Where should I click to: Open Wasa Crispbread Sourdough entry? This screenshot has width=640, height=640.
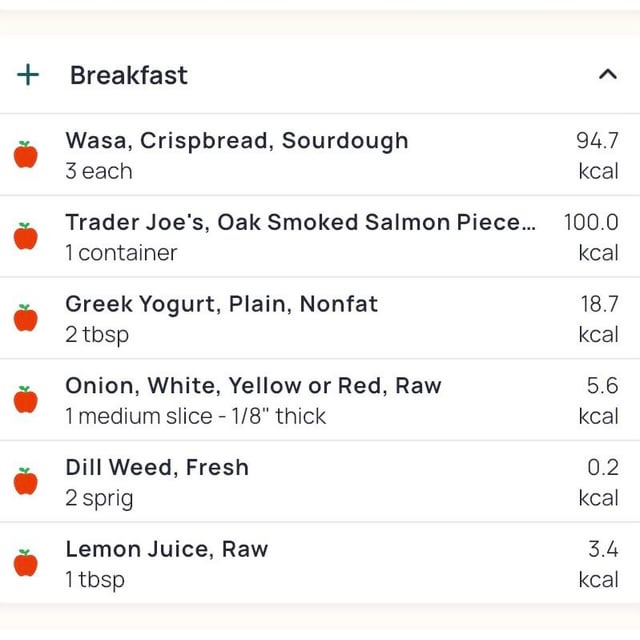[237, 141]
